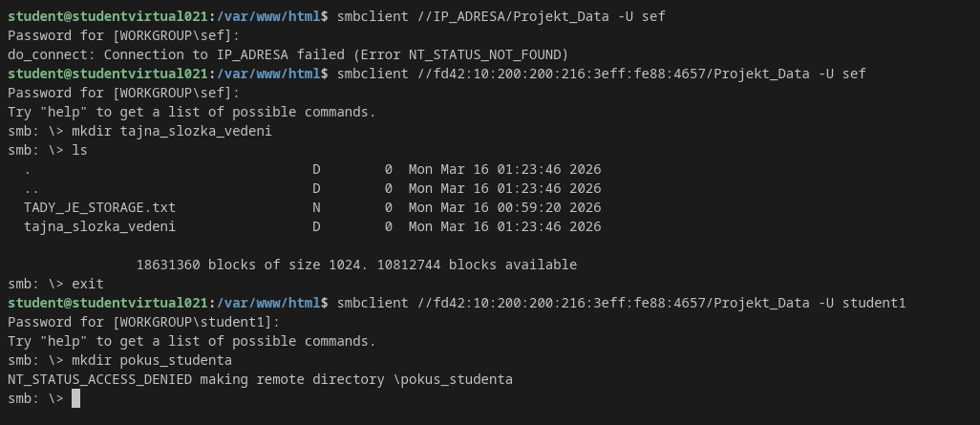Click the NT_STATUS_ACCESS_DENIED error text
This screenshot has width=980, height=425.
pyautogui.click(x=100, y=379)
